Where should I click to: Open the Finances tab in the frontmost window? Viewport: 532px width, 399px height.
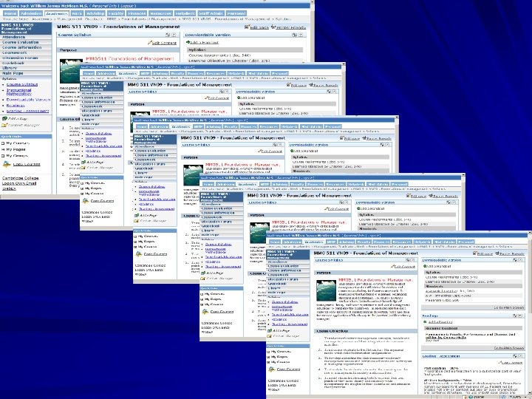pyautogui.click(x=382, y=242)
